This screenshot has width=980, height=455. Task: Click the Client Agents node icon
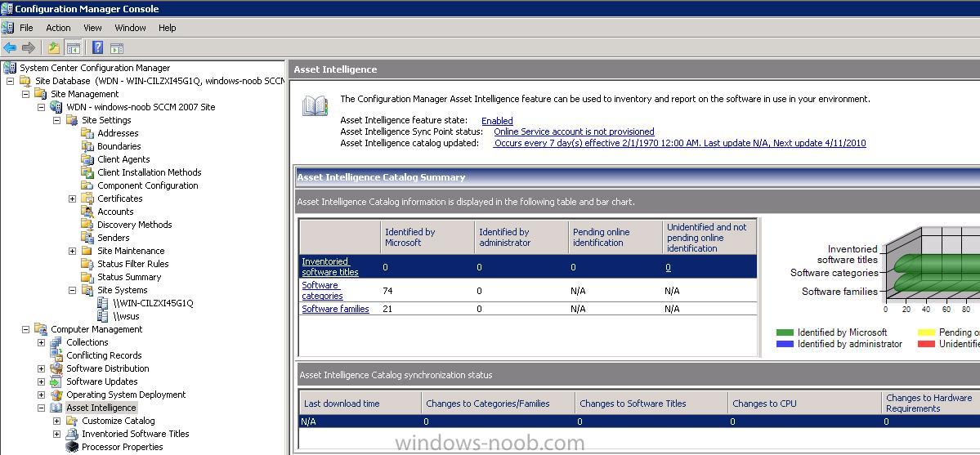click(87, 159)
